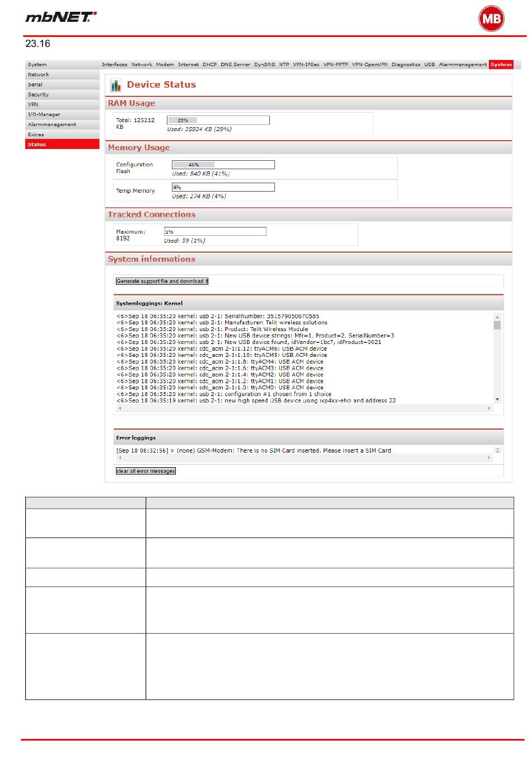This screenshot has width=532, height=772.
Task: Open Serial in the left sidebar
Action: (x=62, y=85)
